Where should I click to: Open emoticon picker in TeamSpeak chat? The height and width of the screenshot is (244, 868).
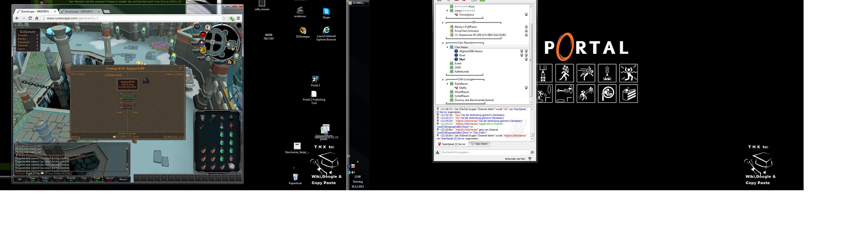[x=532, y=152]
